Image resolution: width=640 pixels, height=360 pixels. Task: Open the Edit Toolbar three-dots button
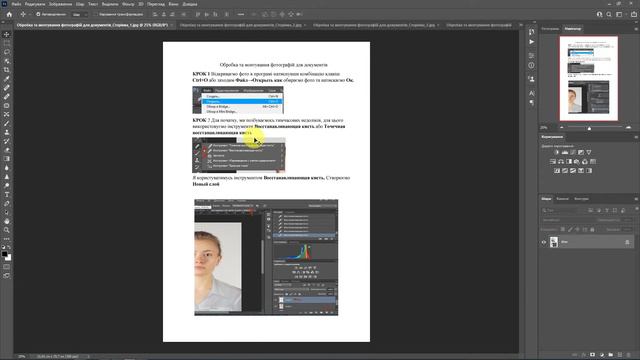click(x=7, y=239)
